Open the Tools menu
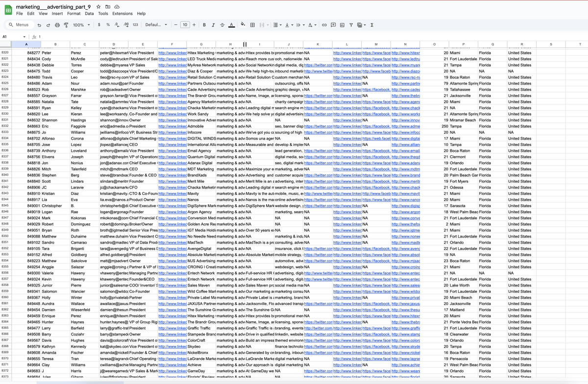This screenshot has width=588, height=384. pyautogui.click(x=103, y=14)
